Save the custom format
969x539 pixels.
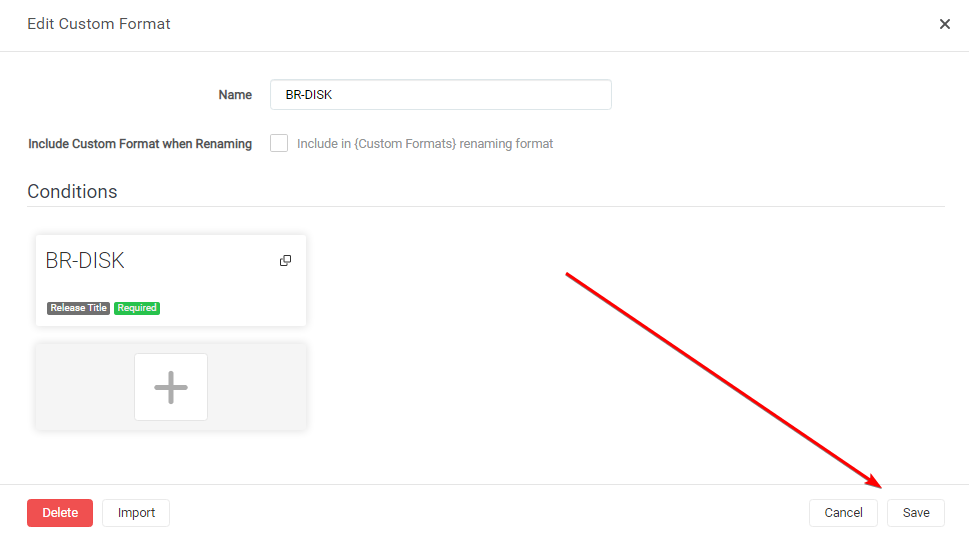point(916,513)
